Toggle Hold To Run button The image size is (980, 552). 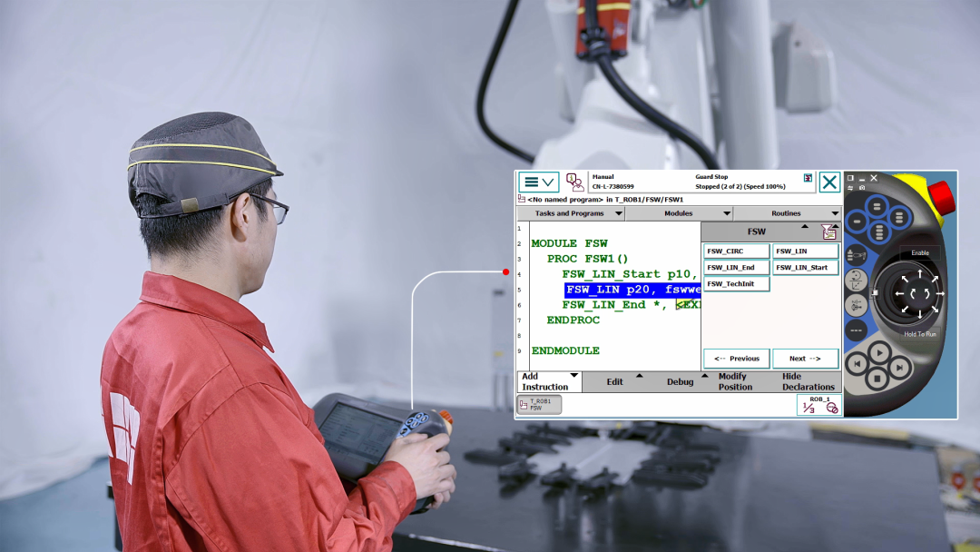coord(920,334)
